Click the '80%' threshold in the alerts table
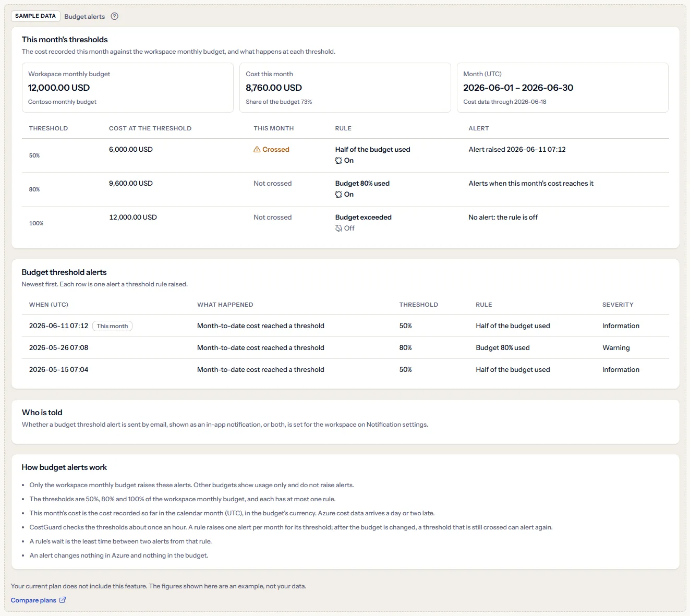 [x=406, y=348]
